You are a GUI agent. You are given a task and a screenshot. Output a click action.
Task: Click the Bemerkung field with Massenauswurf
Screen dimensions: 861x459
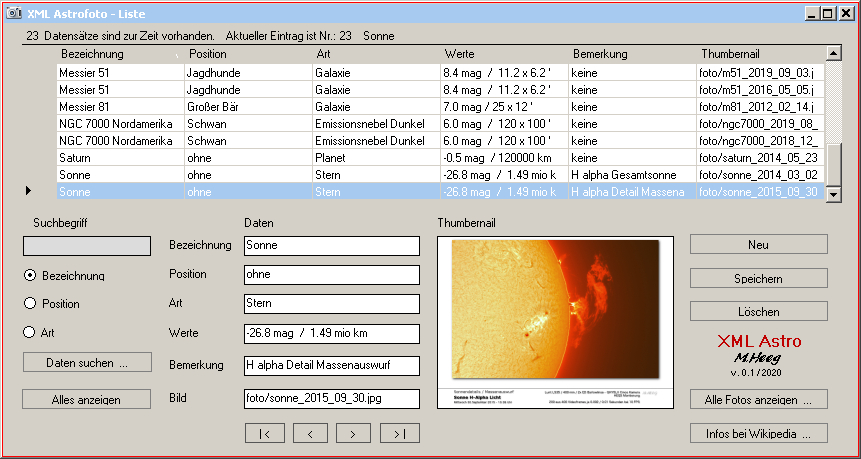[x=332, y=366]
